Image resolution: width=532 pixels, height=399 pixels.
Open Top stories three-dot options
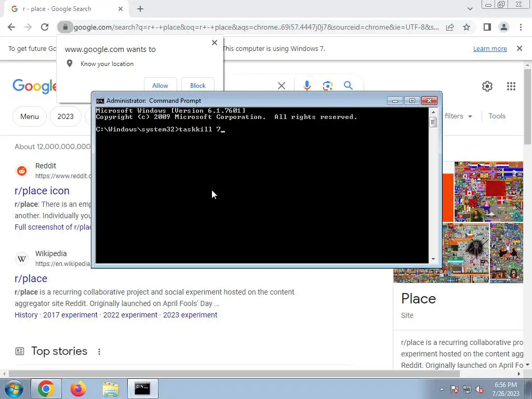(99, 352)
